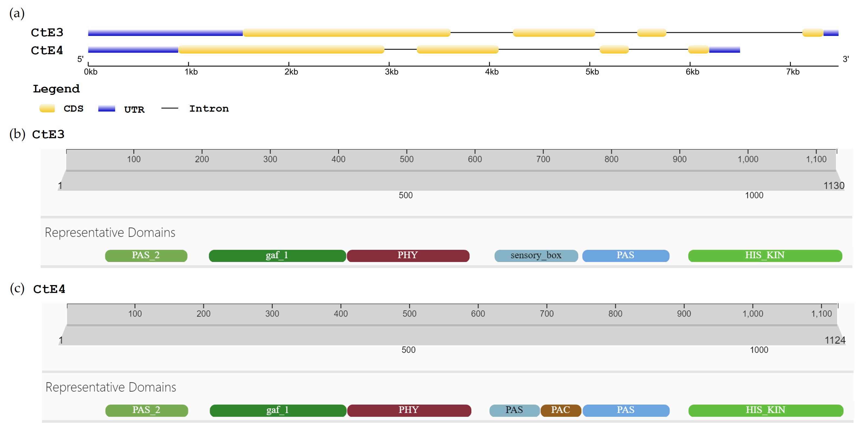The height and width of the screenshot is (423, 868).
Task: Click the HIS_KIN domain in CtE4
Action: 765,410
